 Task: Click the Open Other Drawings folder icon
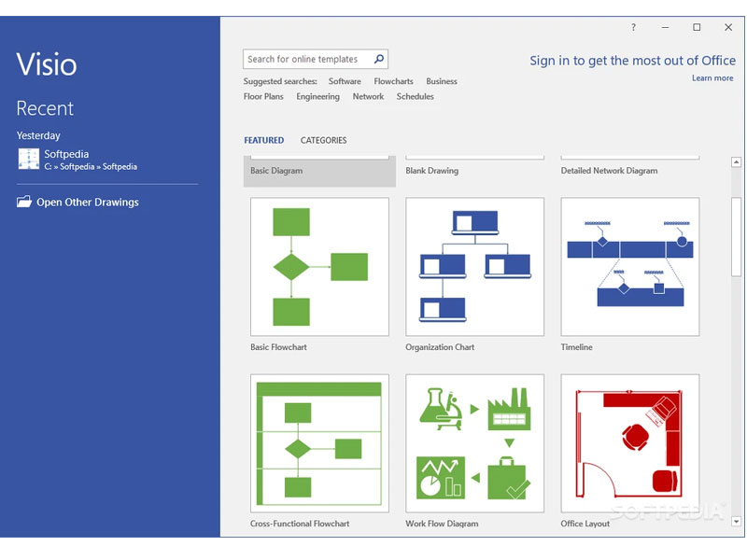pos(24,202)
